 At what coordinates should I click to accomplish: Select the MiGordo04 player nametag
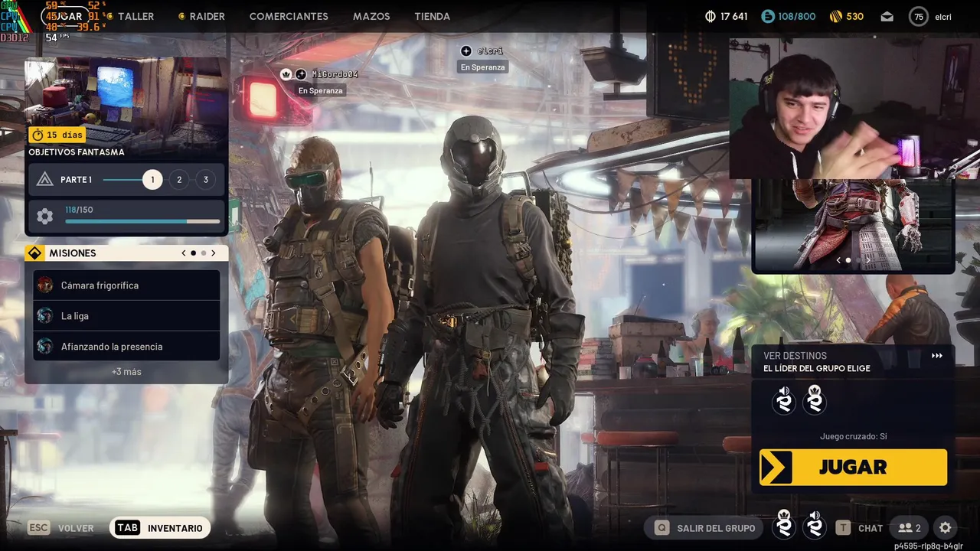click(335, 74)
